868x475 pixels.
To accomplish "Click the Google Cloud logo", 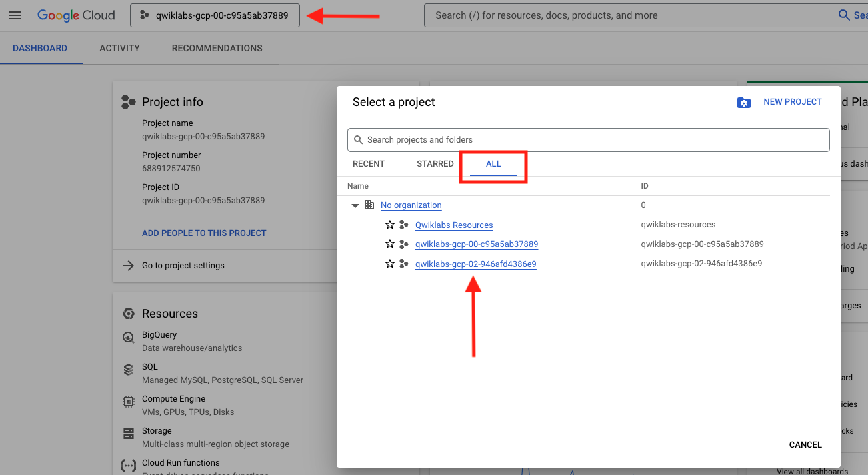I will [x=76, y=15].
